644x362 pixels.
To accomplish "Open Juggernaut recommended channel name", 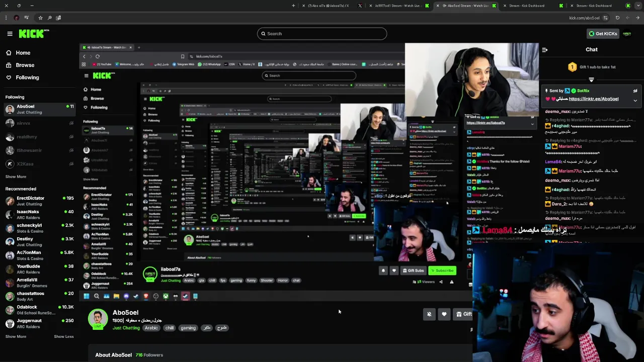I will point(29,320).
